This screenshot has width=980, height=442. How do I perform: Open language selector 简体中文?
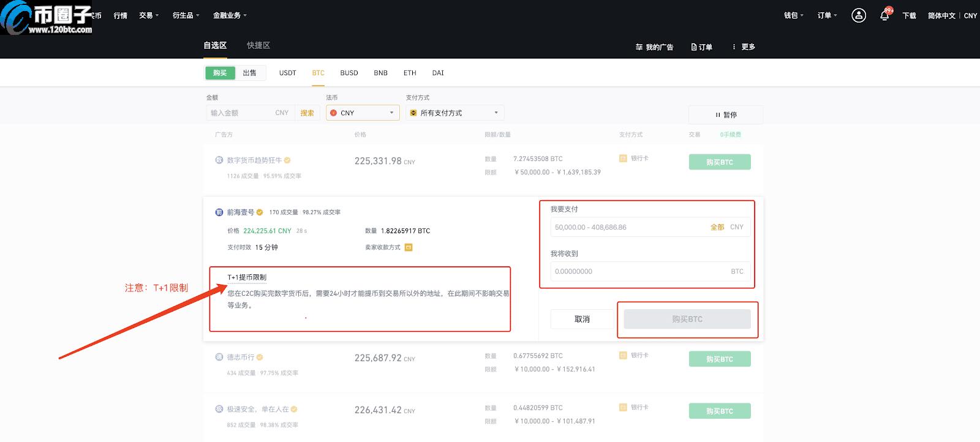(x=941, y=16)
